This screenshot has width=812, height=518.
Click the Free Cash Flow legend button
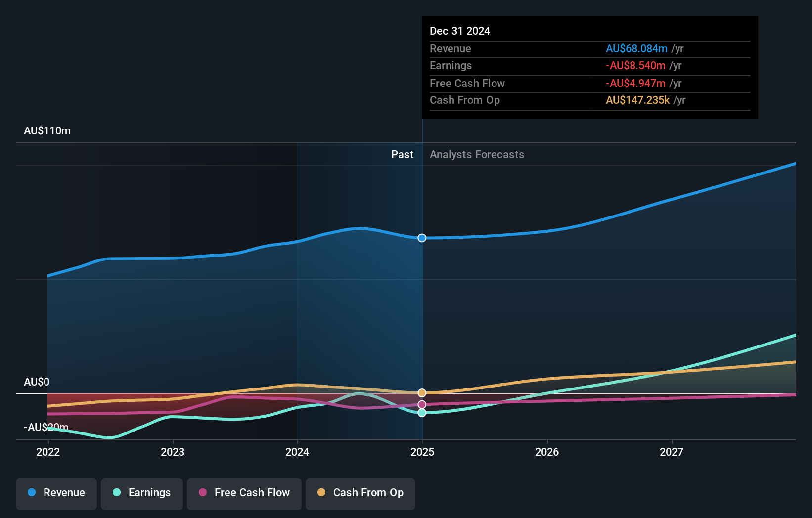point(244,493)
